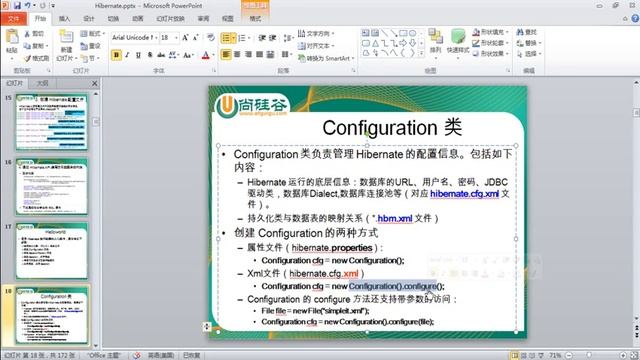The width and height of the screenshot is (640, 360).
Task: Click the red font color A button
Action: (205, 55)
